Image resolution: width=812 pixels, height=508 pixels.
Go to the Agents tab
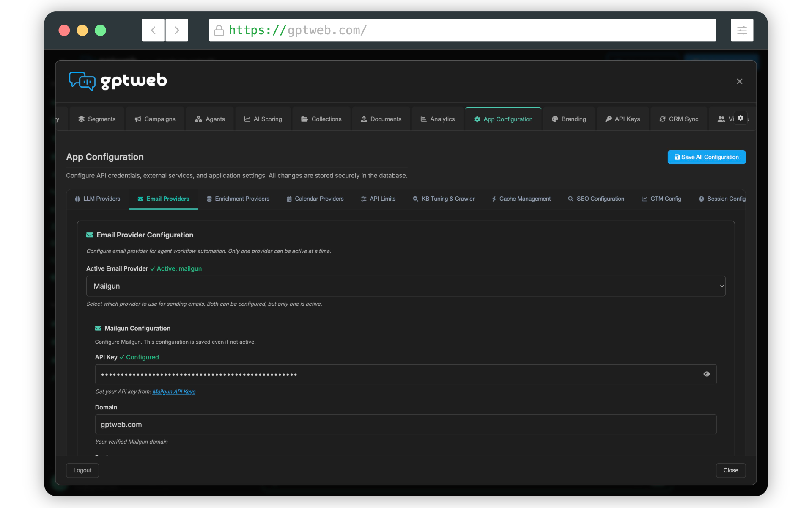point(210,119)
